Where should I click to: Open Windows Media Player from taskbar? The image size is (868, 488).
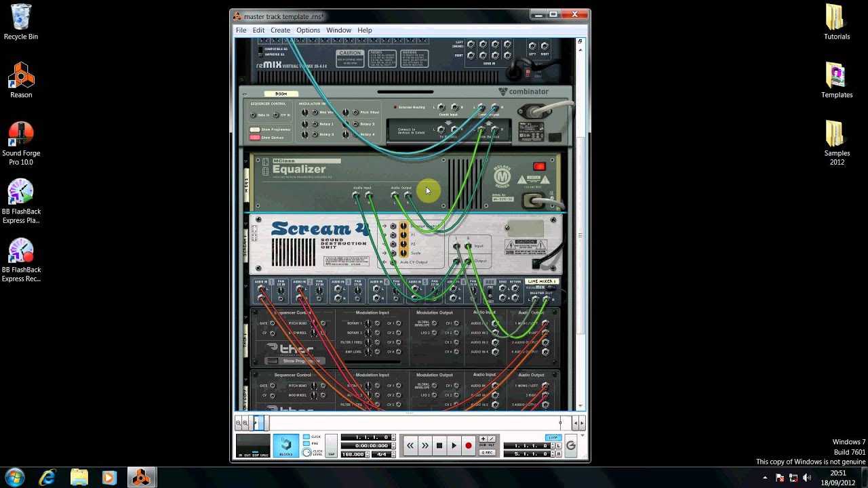[x=109, y=478]
